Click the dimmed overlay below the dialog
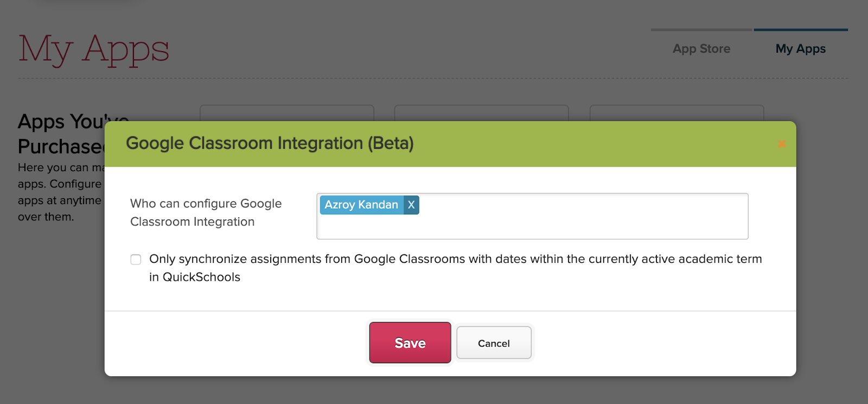868x404 pixels. point(434,391)
